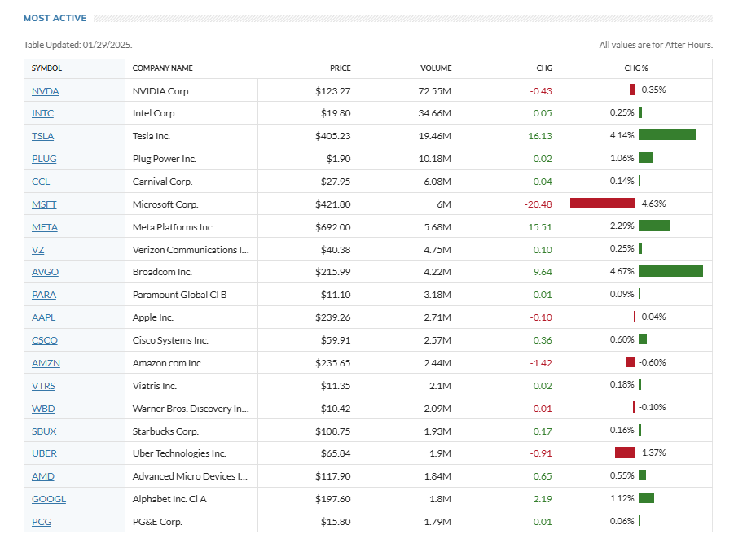The width and height of the screenshot is (756, 543).
Task: Open the AAPL symbol link
Action: point(43,317)
